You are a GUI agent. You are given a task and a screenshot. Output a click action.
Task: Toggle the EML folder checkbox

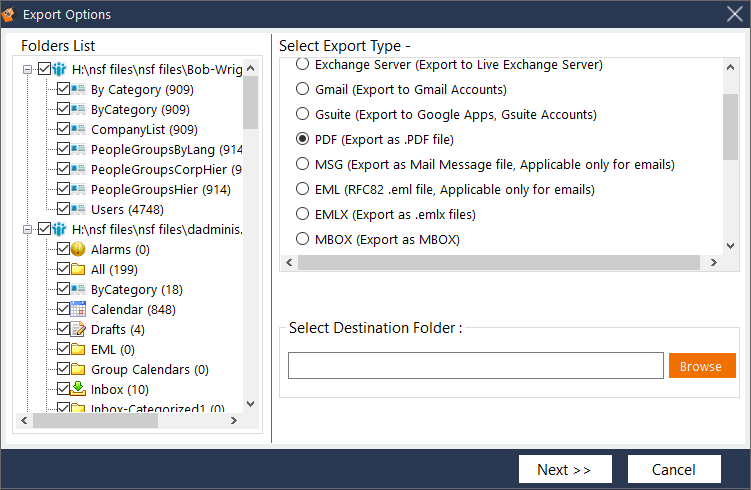tap(63, 349)
